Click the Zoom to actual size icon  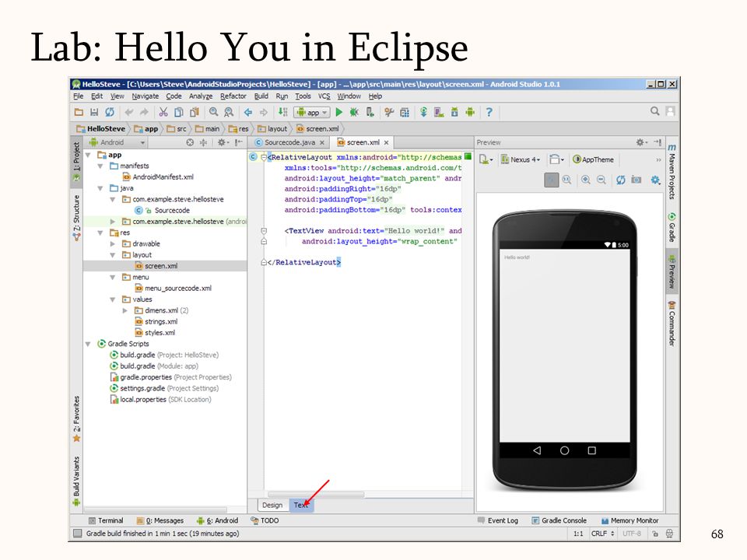[x=566, y=180]
